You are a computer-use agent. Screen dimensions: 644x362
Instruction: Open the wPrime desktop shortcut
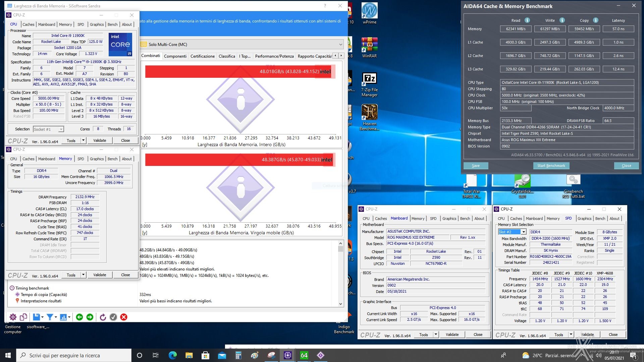click(x=369, y=13)
